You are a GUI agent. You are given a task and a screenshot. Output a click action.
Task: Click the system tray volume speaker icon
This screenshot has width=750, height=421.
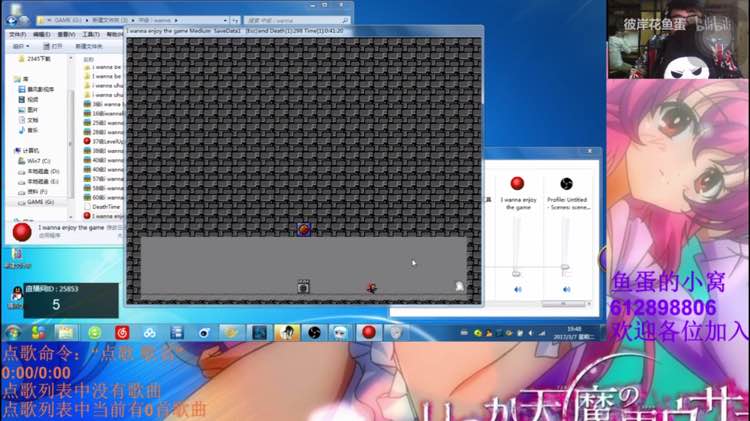[531, 333]
